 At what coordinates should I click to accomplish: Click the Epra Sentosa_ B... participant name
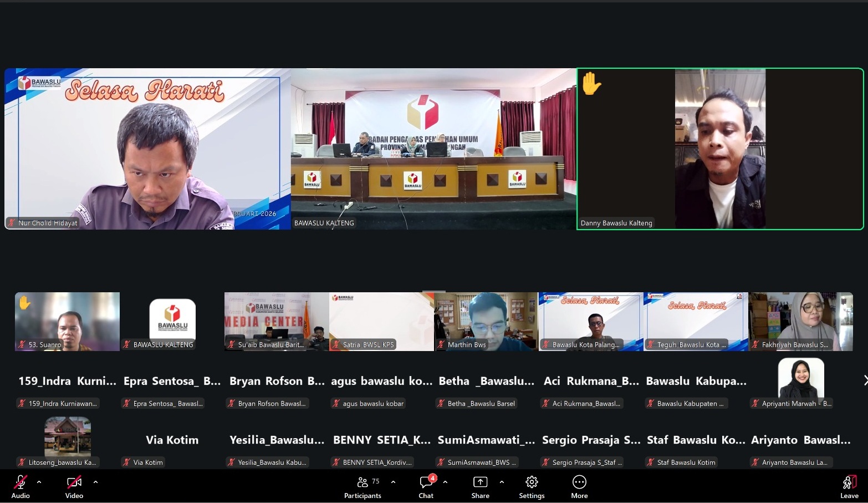172,381
